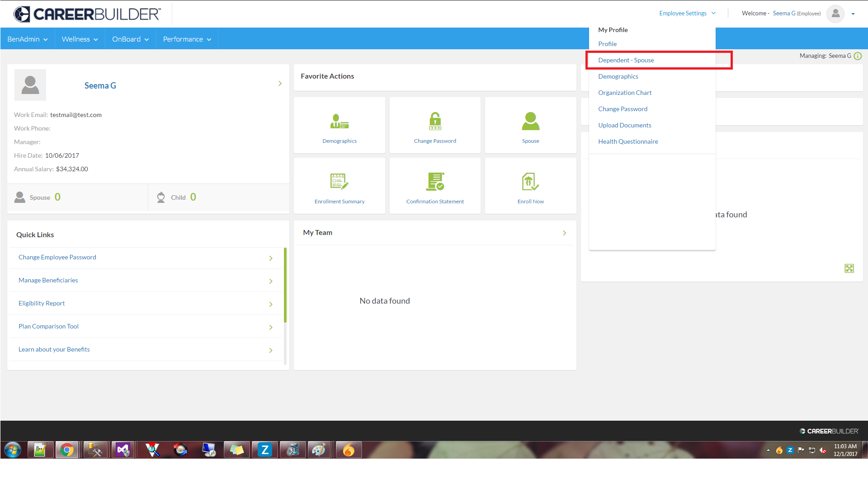Viewport: 868px width, 488px height.
Task: Click the Plan Comparison Tool link
Action: (x=48, y=327)
